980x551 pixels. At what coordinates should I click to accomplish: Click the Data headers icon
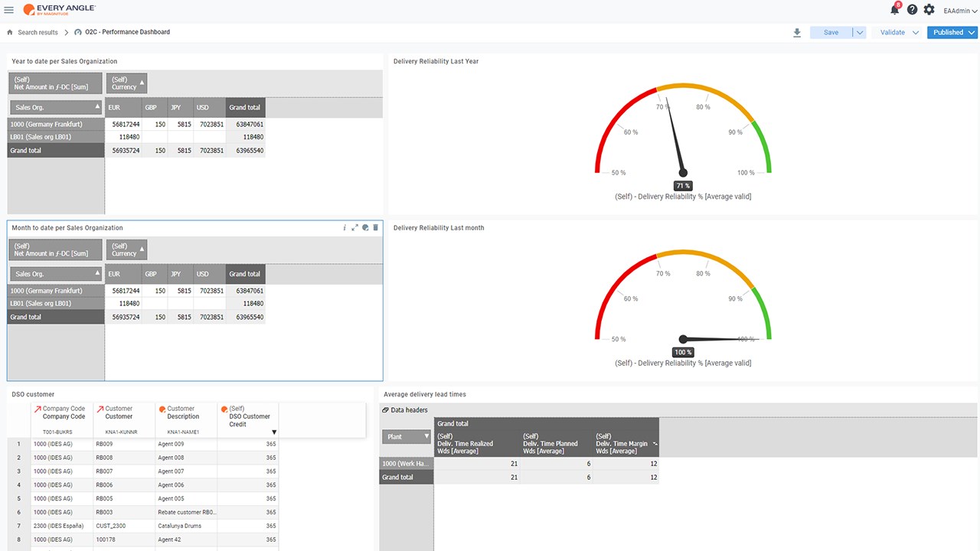[386, 410]
